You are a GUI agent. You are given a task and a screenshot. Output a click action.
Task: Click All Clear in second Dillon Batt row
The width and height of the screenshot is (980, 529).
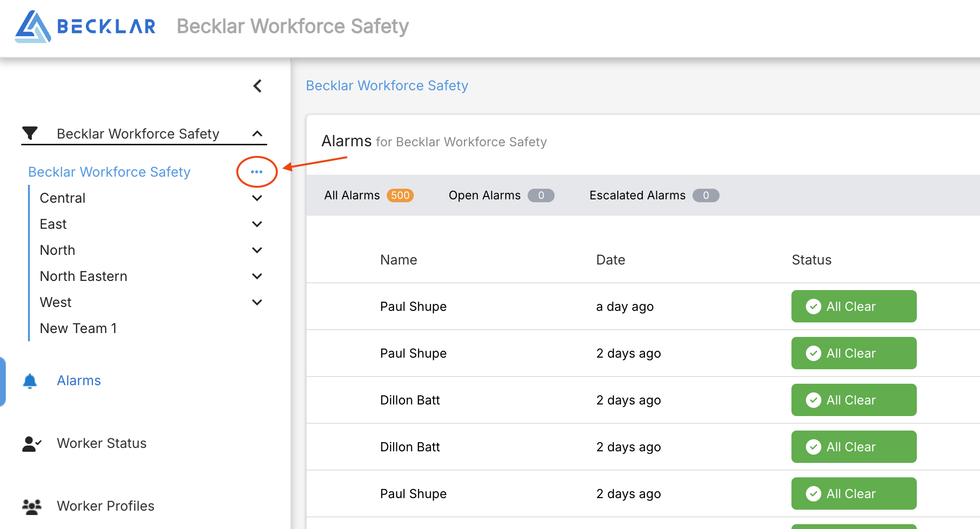(x=854, y=447)
